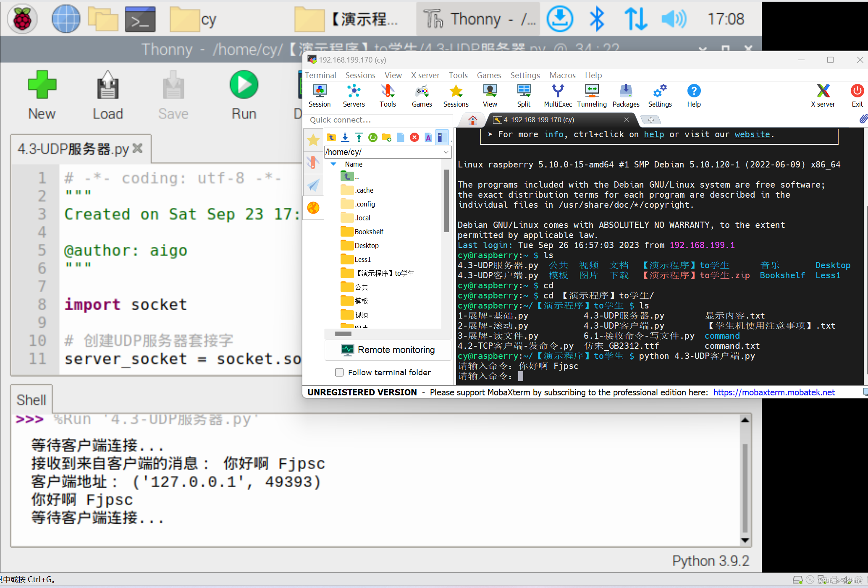
Task: Open the Macros menu
Action: [x=562, y=75]
